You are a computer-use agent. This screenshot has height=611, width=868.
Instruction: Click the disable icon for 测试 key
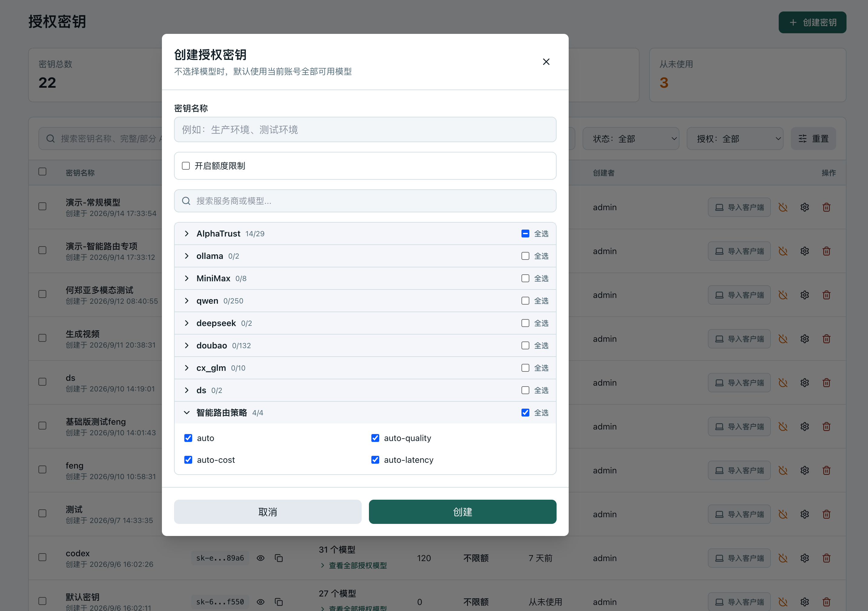pyautogui.click(x=783, y=514)
